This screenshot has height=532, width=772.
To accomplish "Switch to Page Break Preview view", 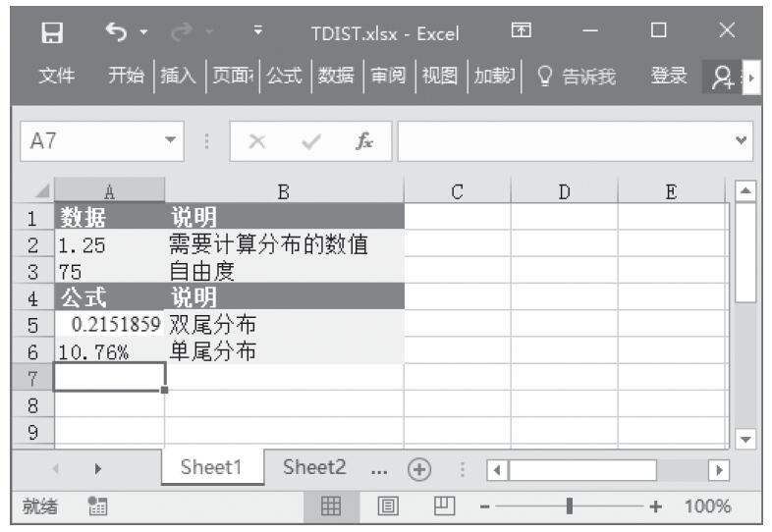I will [x=442, y=506].
